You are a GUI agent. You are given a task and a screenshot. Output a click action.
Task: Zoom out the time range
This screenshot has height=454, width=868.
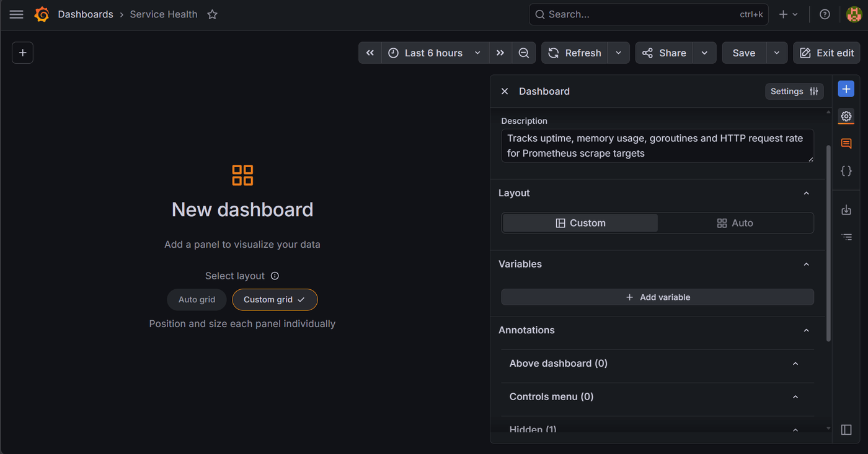[x=524, y=53]
